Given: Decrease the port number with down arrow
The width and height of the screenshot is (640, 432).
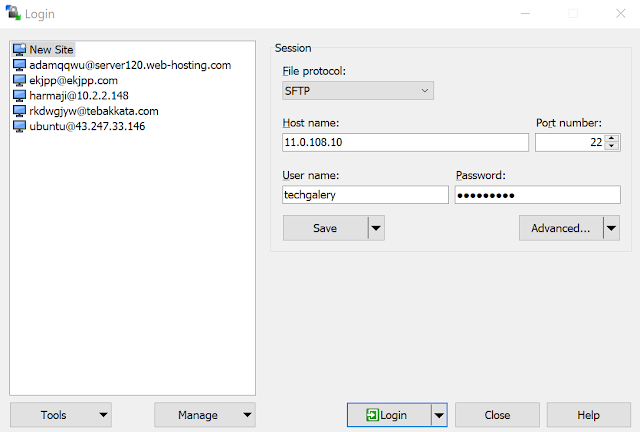Looking at the screenshot, I should pyautogui.click(x=611, y=146).
